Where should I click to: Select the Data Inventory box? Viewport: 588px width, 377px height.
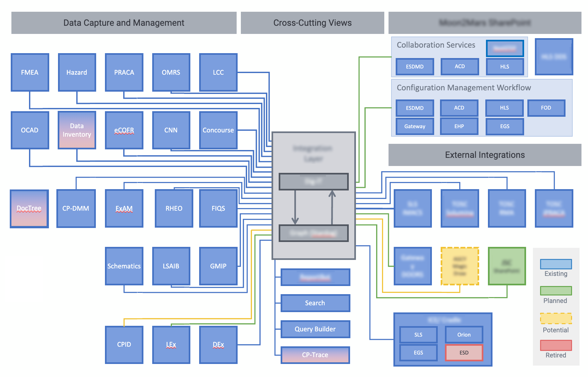click(77, 130)
